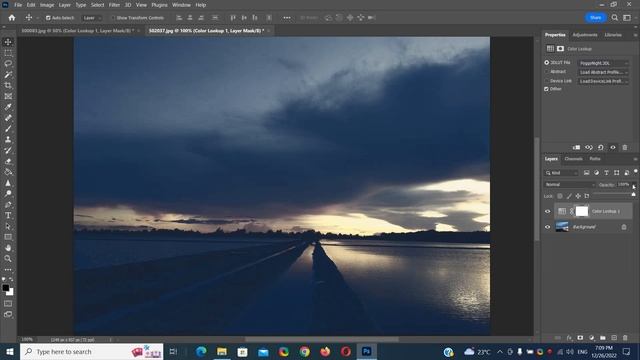The image size is (640, 360).
Task: Select the Crop tool
Action: (x=8, y=85)
